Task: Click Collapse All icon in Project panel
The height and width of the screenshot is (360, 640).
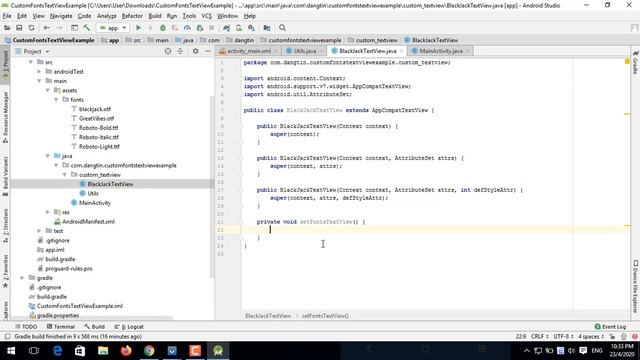Action: [x=180, y=51]
